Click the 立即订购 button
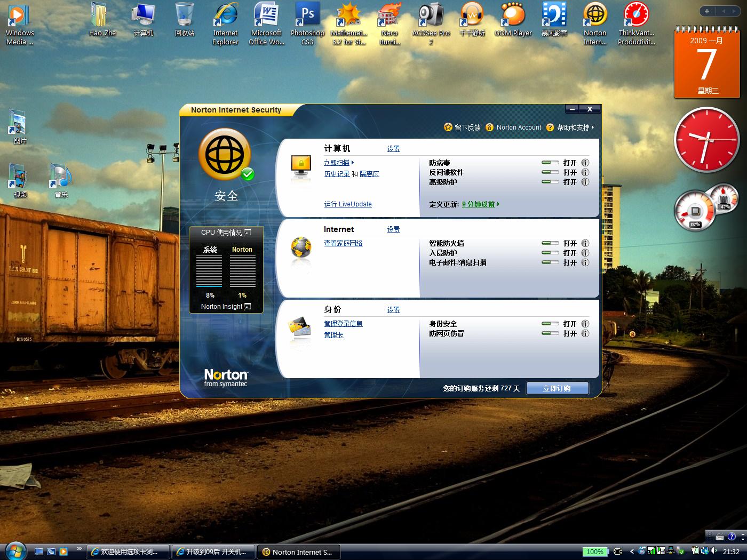 [x=558, y=388]
